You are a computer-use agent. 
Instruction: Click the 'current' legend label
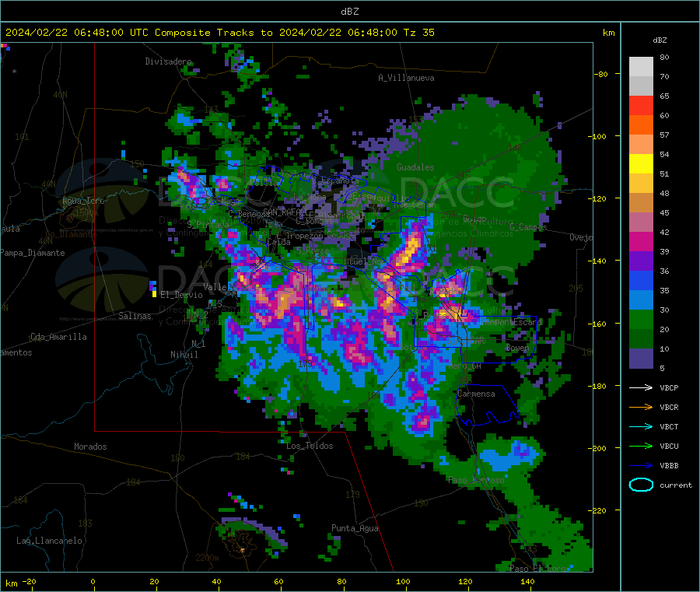click(676, 485)
